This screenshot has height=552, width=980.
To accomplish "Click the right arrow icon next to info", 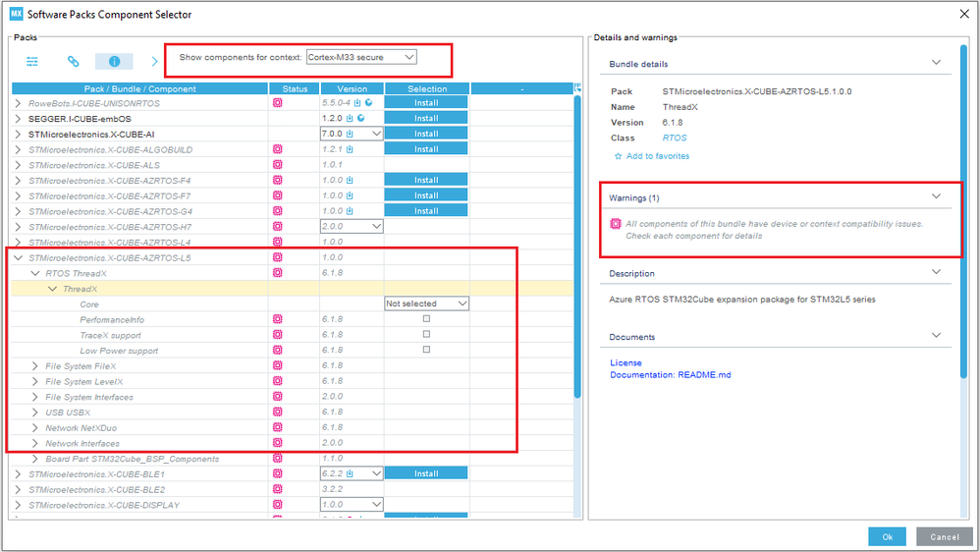I will [x=154, y=61].
